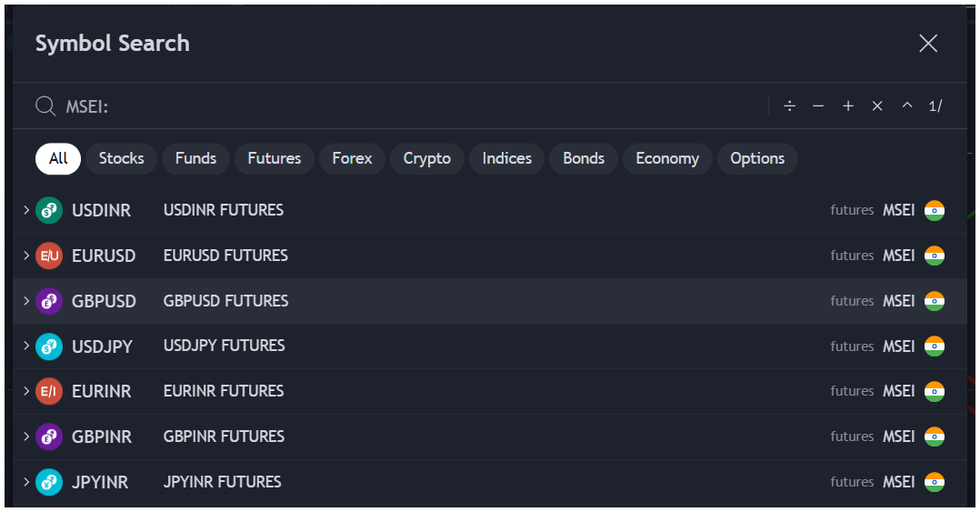
Task: Choose the EURINR FUTURES result
Action: [x=224, y=391]
